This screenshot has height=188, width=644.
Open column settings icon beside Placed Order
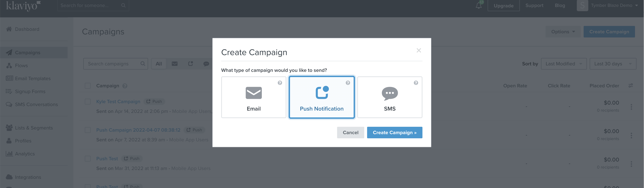[631, 86]
